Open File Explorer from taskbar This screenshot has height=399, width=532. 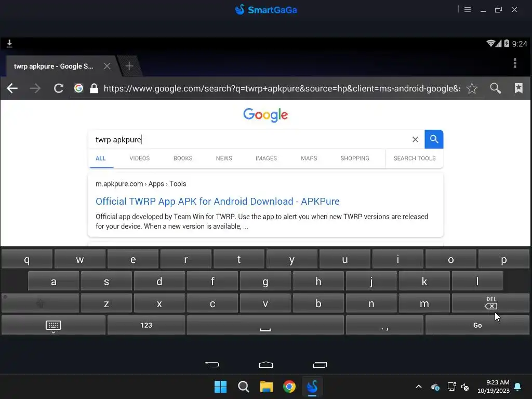(x=267, y=387)
